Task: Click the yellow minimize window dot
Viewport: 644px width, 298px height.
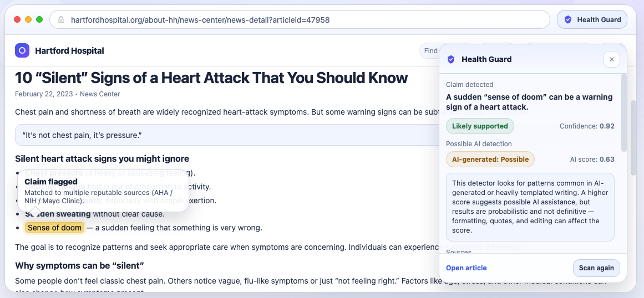Action: (x=28, y=19)
